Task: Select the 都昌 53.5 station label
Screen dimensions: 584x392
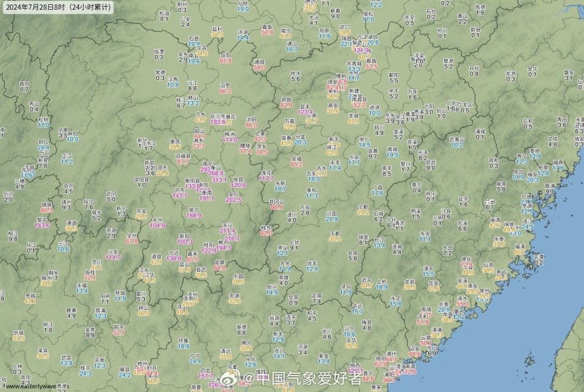Action: [x=371, y=64]
